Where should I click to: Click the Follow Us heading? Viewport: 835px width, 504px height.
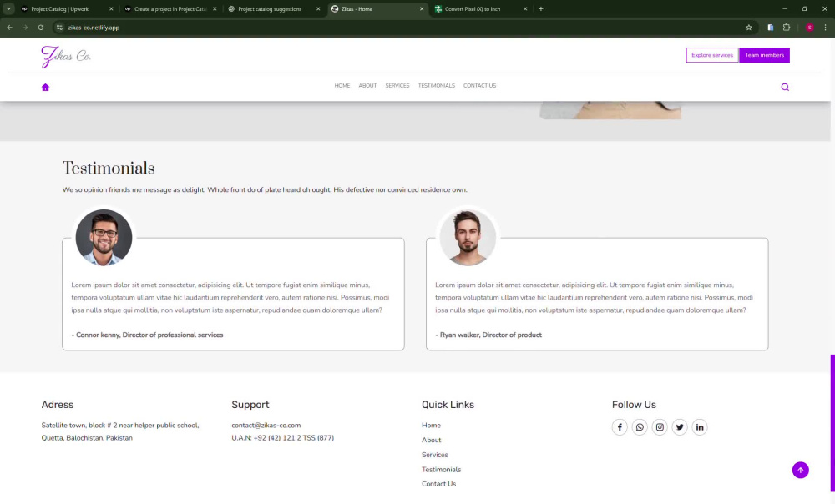(x=634, y=405)
